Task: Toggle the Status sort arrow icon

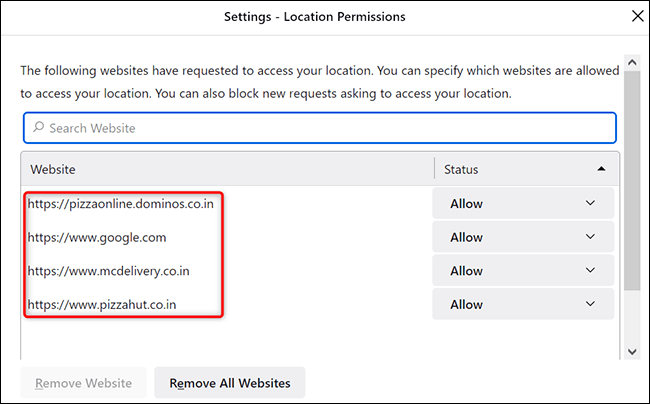Action: point(603,169)
